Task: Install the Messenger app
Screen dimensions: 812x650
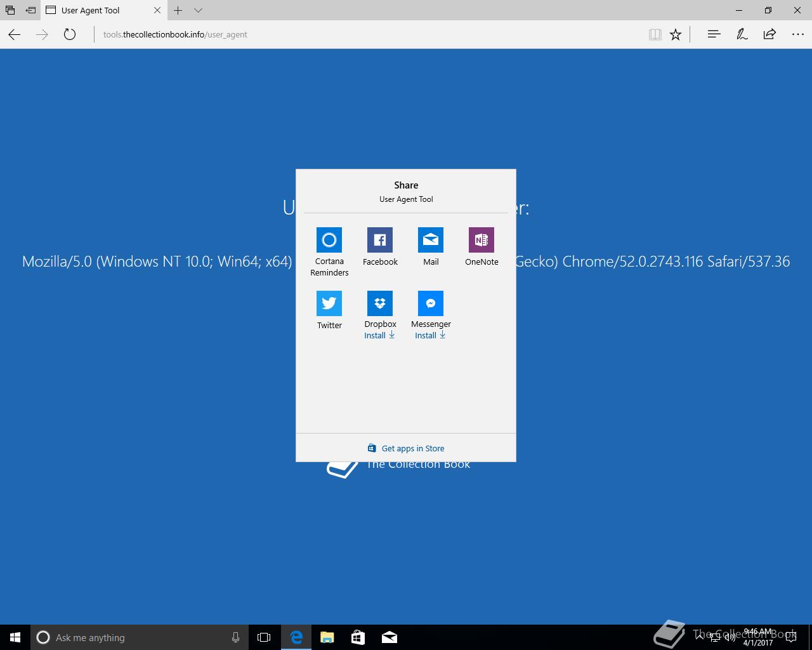Action: pos(430,335)
